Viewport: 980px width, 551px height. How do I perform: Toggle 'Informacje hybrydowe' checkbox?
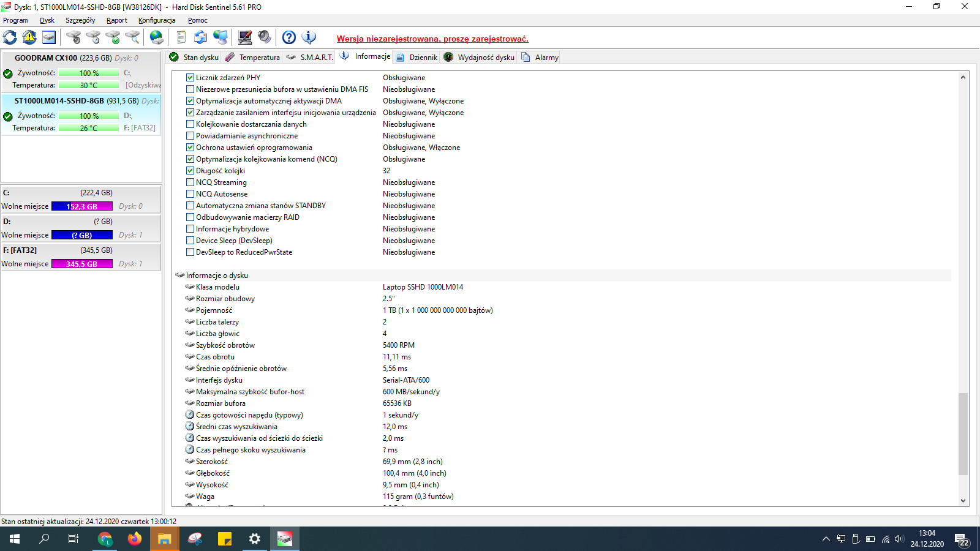coord(190,229)
